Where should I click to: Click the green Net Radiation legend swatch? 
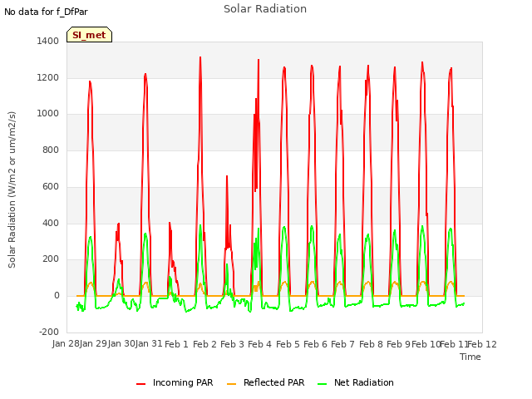323,384
